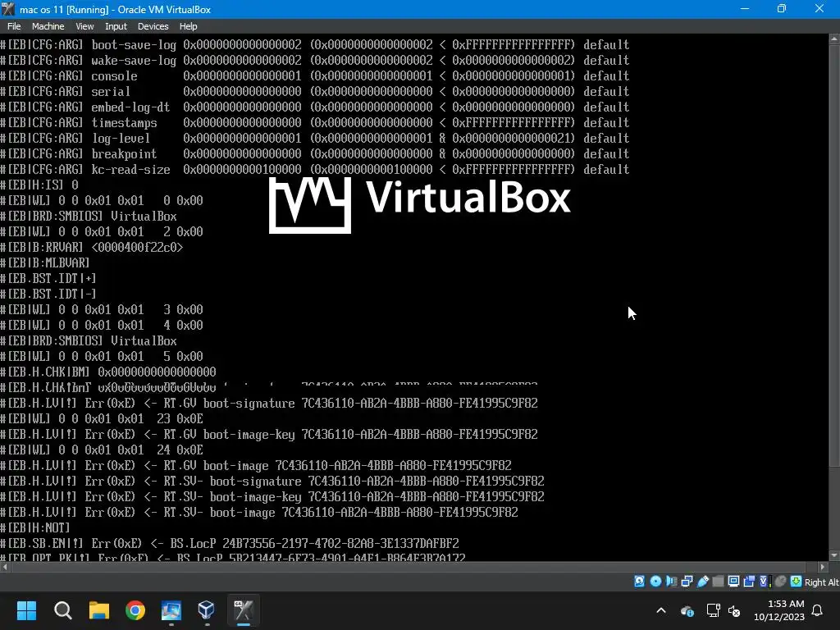
Task: Click the 'console' config log line
Action: [x=314, y=75]
